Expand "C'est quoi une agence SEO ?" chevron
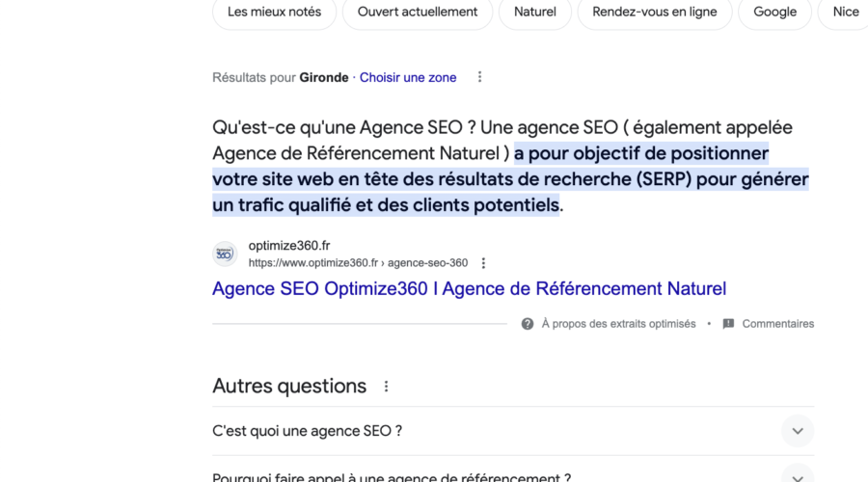 tap(797, 431)
